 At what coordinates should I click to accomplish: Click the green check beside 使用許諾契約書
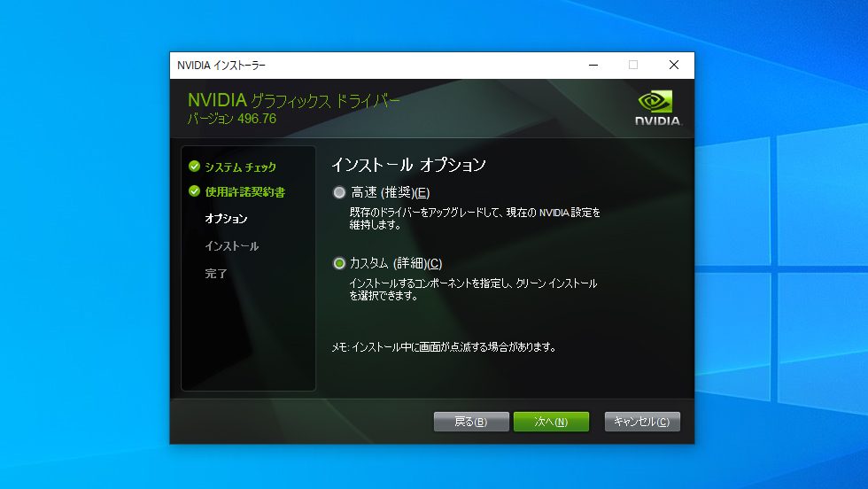pos(194,191)
